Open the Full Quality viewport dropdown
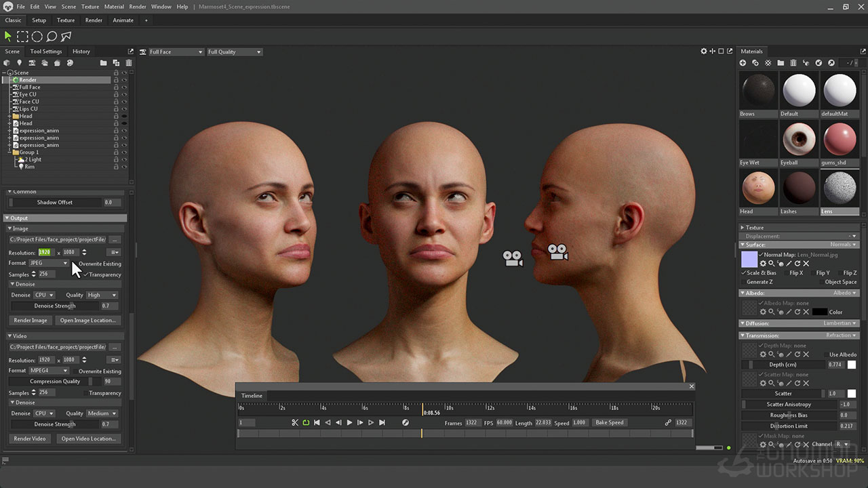Image resolution: width=868 pixels, height=488 pixels. point(234,52)
